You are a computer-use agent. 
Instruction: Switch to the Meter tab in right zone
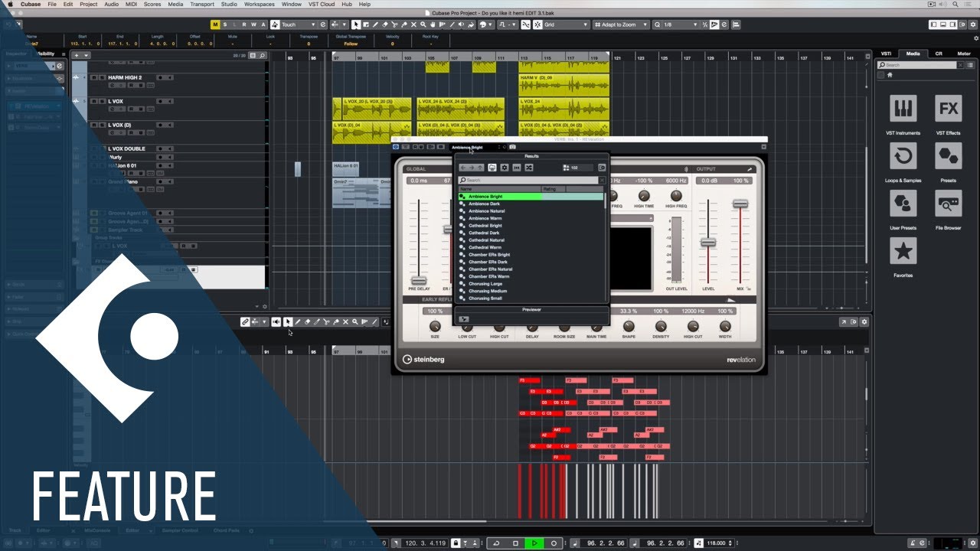tap(963, 54)
